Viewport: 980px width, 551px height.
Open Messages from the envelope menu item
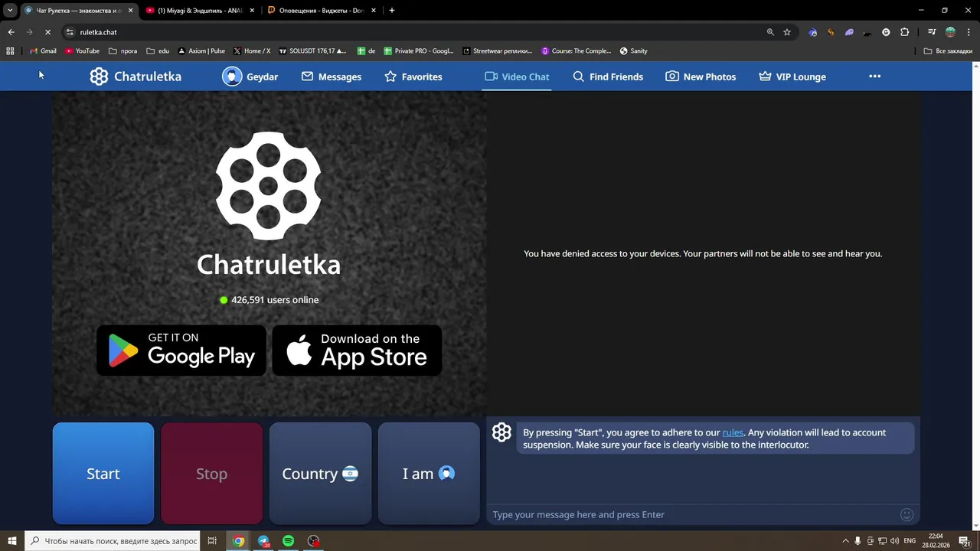331,77
